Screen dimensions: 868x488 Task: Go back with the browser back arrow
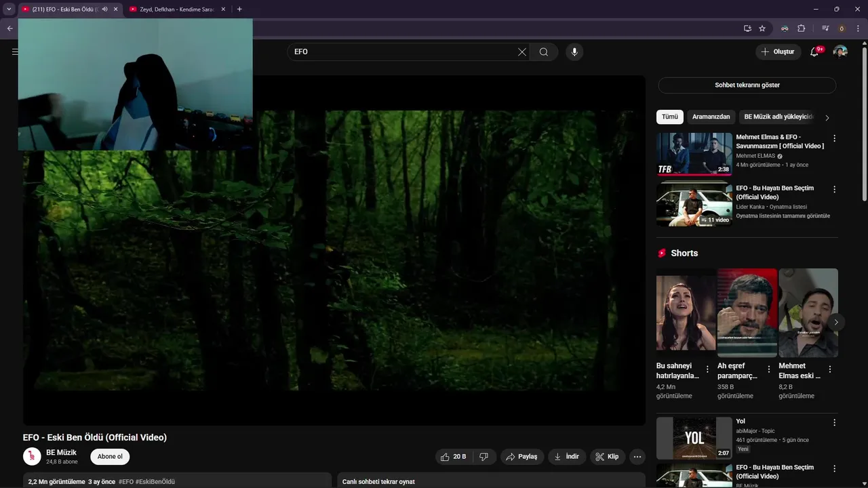[9, 28]
